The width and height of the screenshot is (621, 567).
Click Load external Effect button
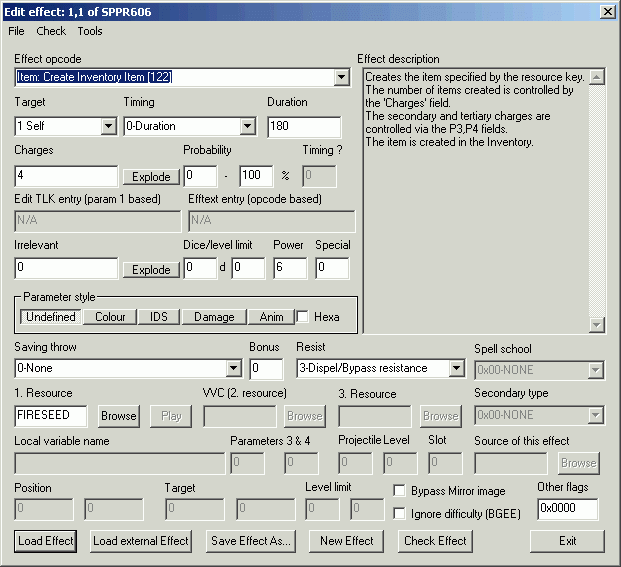141,541
